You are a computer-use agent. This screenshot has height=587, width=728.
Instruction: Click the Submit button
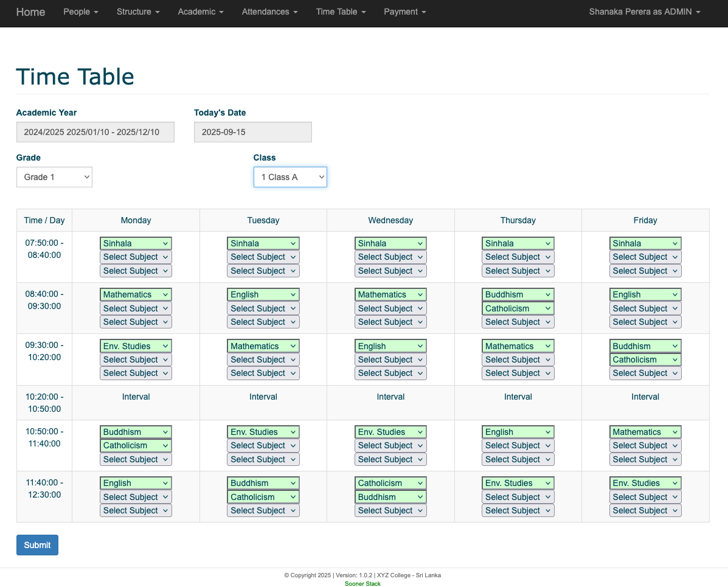click(x=37, y=545)
